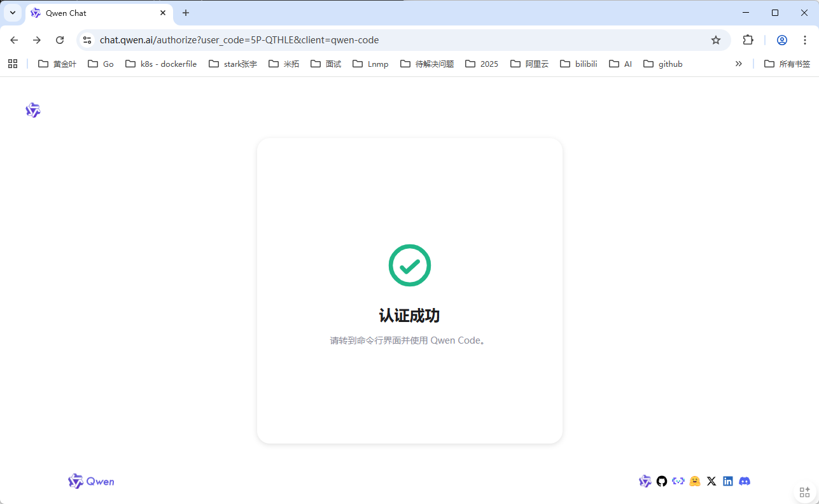Open the github bookmark folder
Viewport: 819px width, 504px height.
point(663,64)
